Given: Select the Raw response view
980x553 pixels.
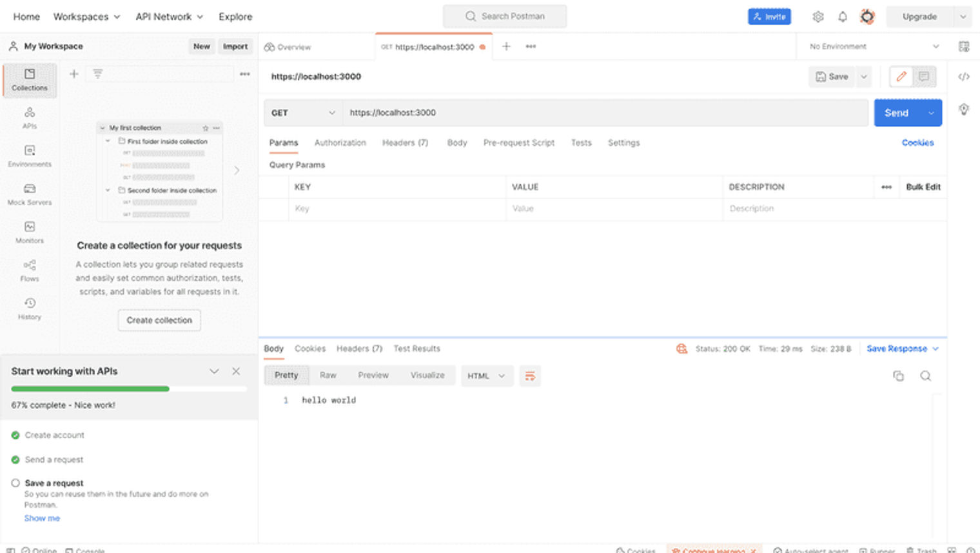Looking at the screenshot, I should coord(328,375).
